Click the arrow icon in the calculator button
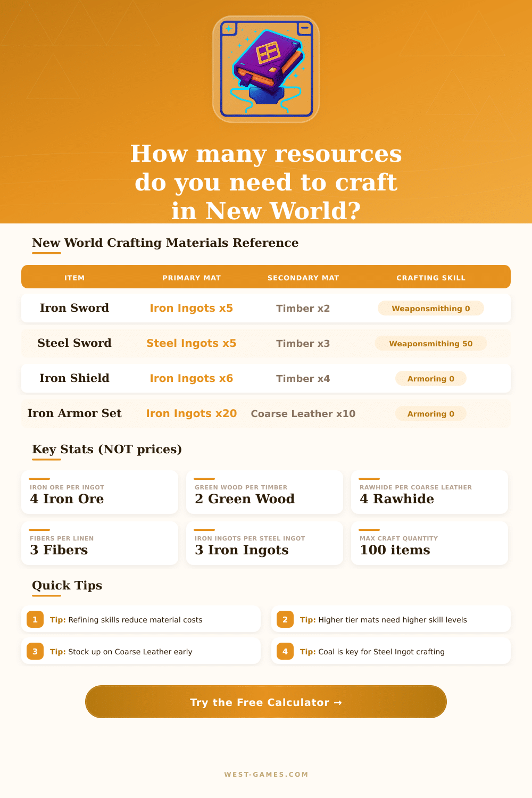The image size is (532, 798). click(x=337, y=702)
